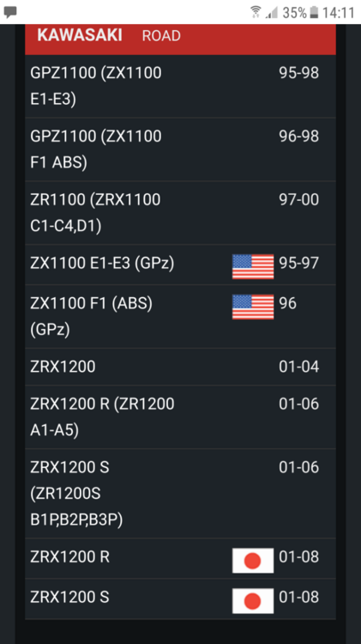361x644 pixels.
Task: Choose ZRX1200 S (ZR1200S B1P,B2P,B3P) row
Action: click(x=180, y=494)
